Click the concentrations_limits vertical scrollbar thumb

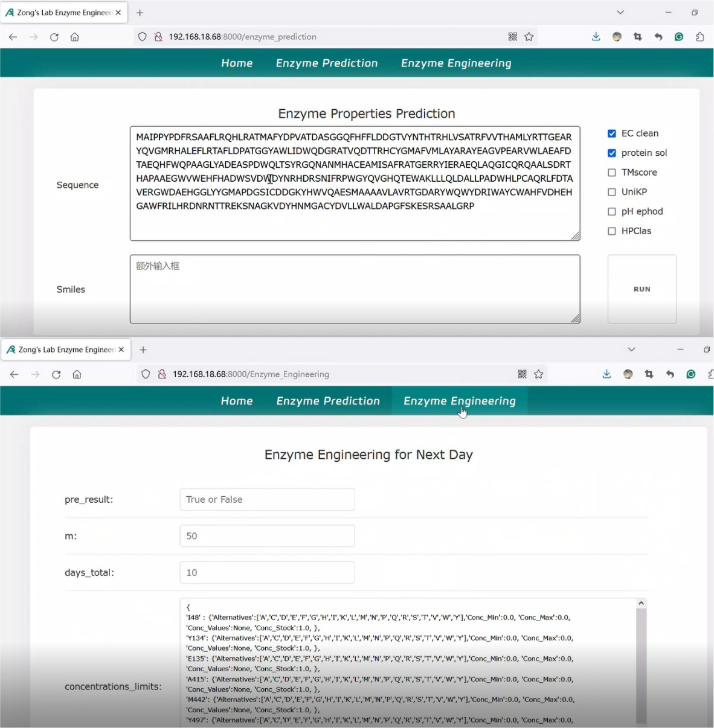[x=641, y=664]
